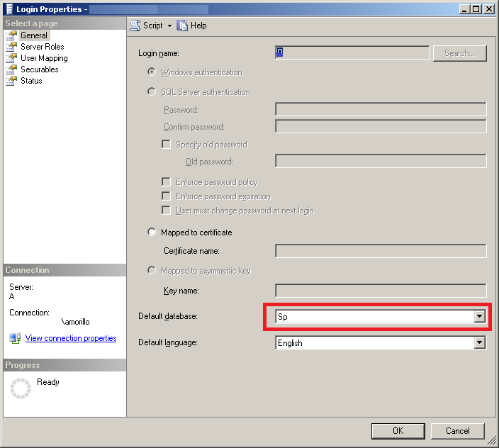Open the Default language dropdown arrow
Viewport: 499px width, 448px height.
click(480, 342)
